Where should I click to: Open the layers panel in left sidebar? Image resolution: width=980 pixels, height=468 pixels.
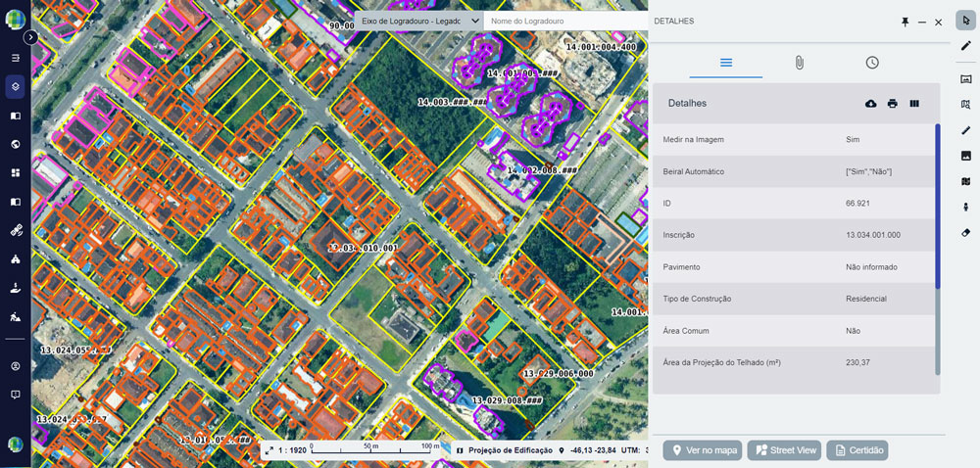click(16, 86)
